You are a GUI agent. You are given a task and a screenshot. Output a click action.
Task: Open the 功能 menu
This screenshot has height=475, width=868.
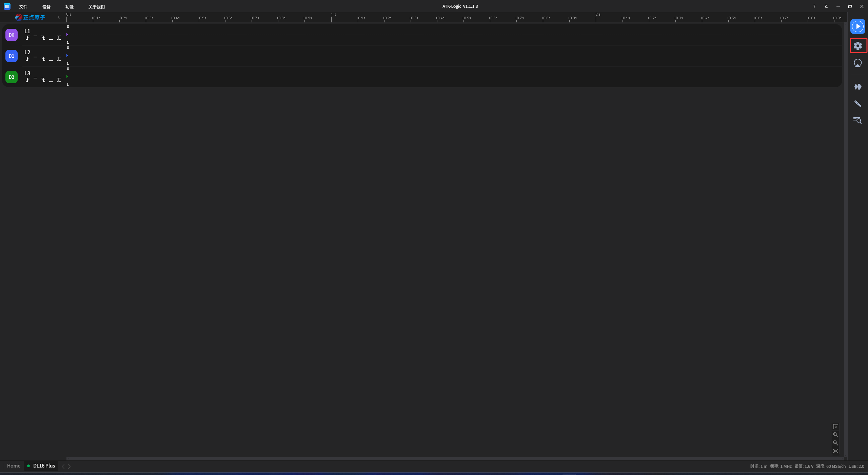(x=70, y=7)
